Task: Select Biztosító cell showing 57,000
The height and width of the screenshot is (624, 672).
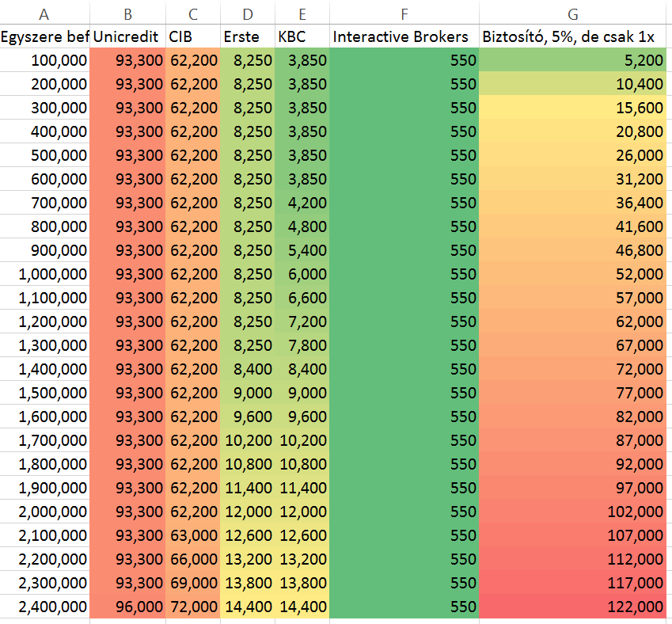Action: [572, 298]
